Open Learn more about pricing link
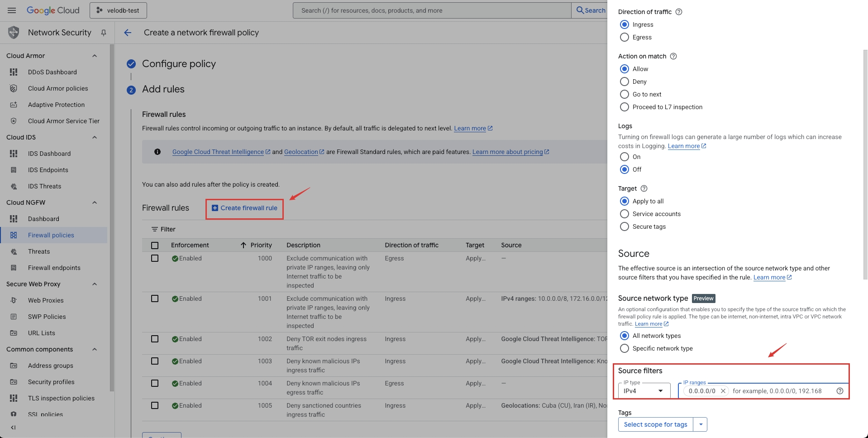The image size is (868, 438). [x=507, y=152]
